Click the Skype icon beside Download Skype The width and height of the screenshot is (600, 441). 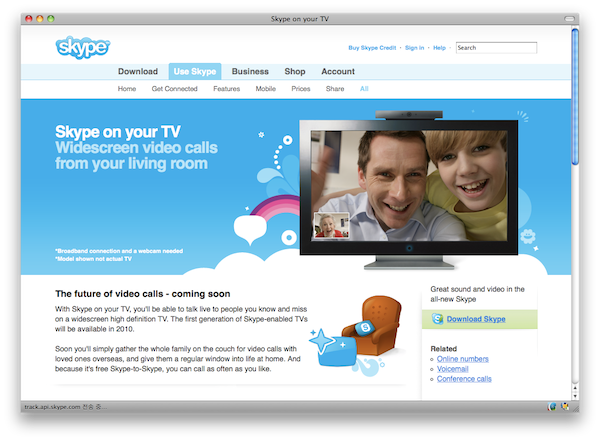click(437, 318)
